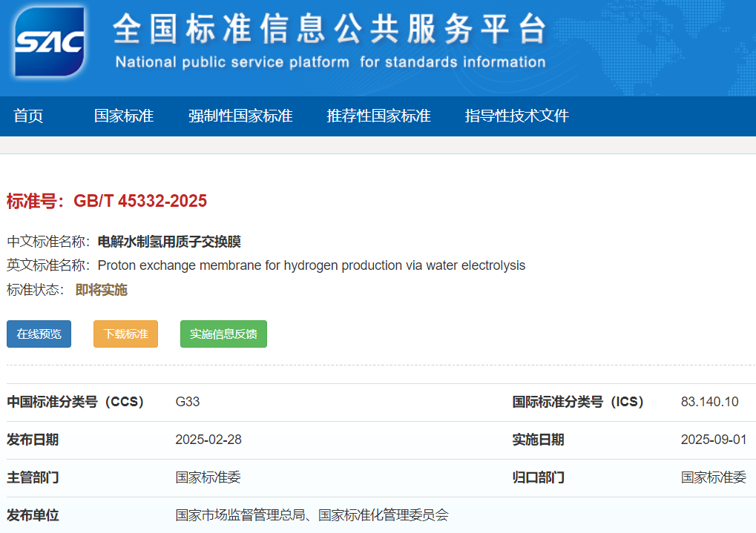Click the publish date 2025-02-28
756x533 pixels.
point(208,440)
